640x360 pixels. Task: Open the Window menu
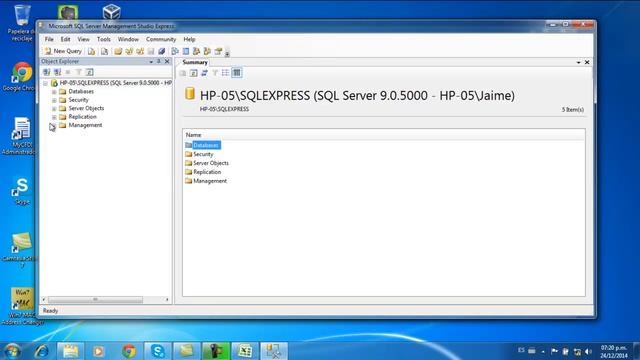(x=128, y=39)
